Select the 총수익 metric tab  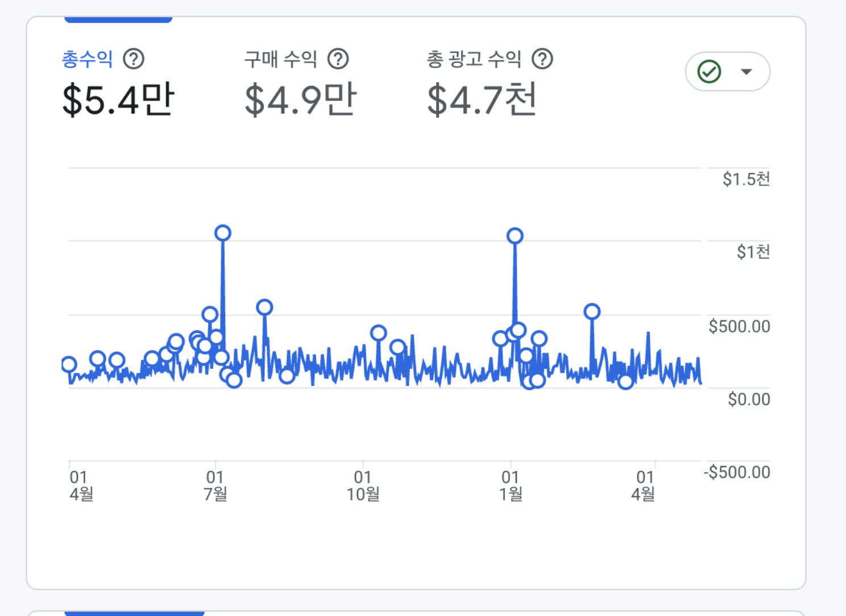88,59
